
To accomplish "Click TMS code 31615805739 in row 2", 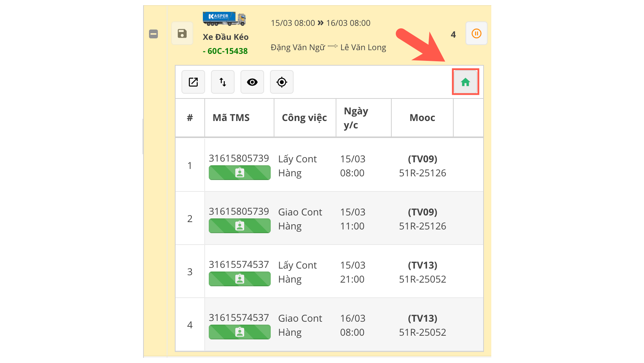I will tap(239, 211).
